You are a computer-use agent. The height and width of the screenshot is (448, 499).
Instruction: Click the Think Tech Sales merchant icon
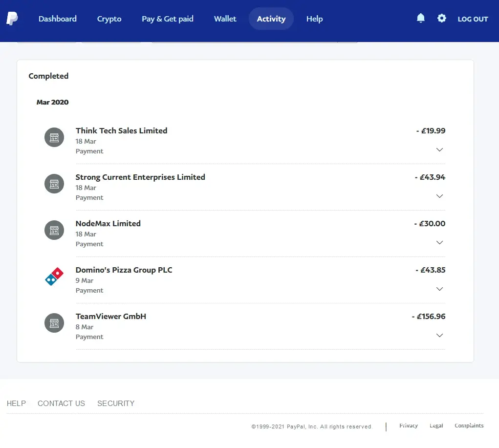(54, 137)
